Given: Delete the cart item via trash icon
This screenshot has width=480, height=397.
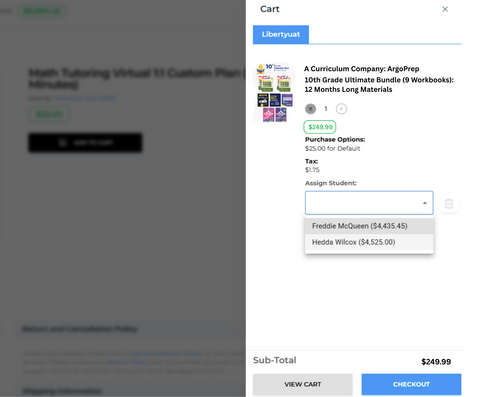Looking at the screenshot, I should pos(449,203).
